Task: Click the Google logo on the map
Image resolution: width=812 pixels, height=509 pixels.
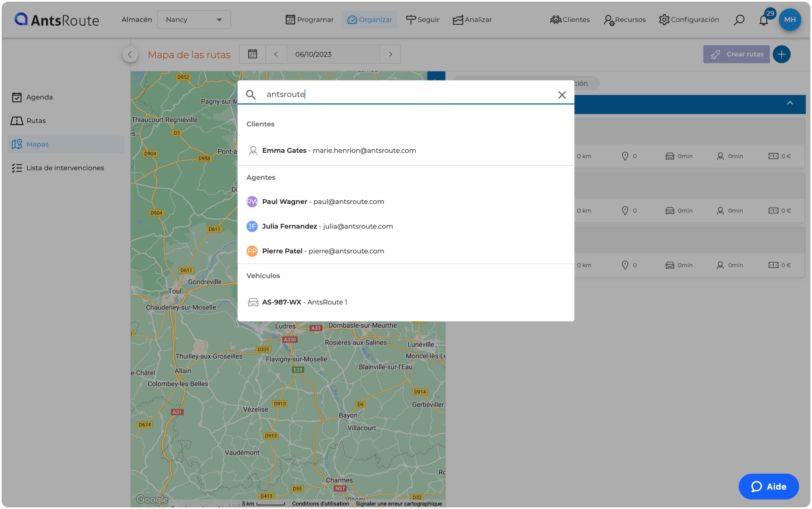Action: pyautogui.click(x=152, y=499)
